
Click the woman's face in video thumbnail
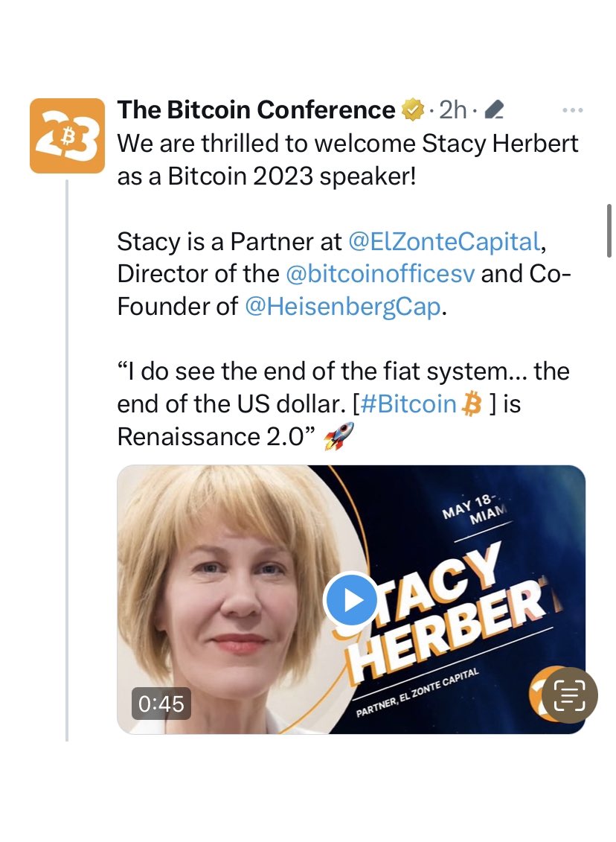231,596
